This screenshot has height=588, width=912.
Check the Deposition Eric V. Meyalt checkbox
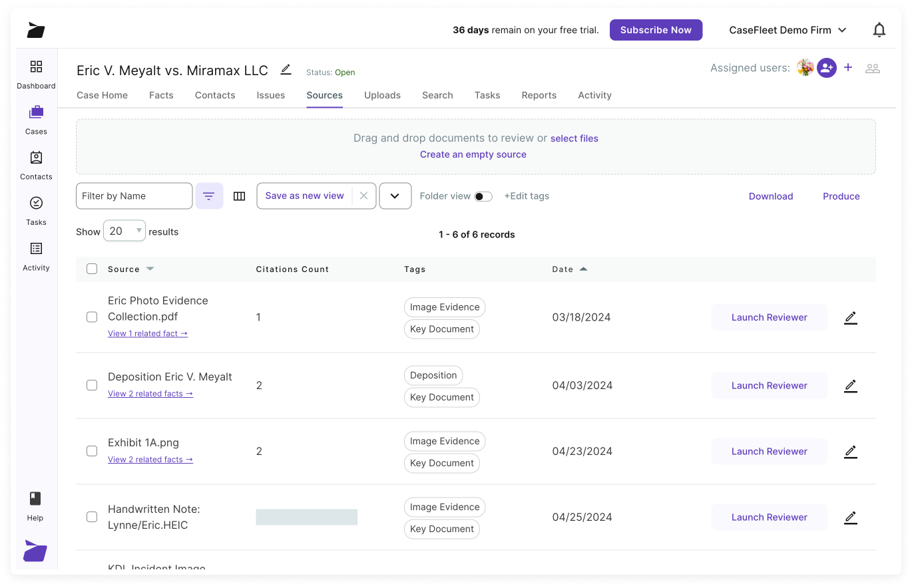[x=92, y=385]
